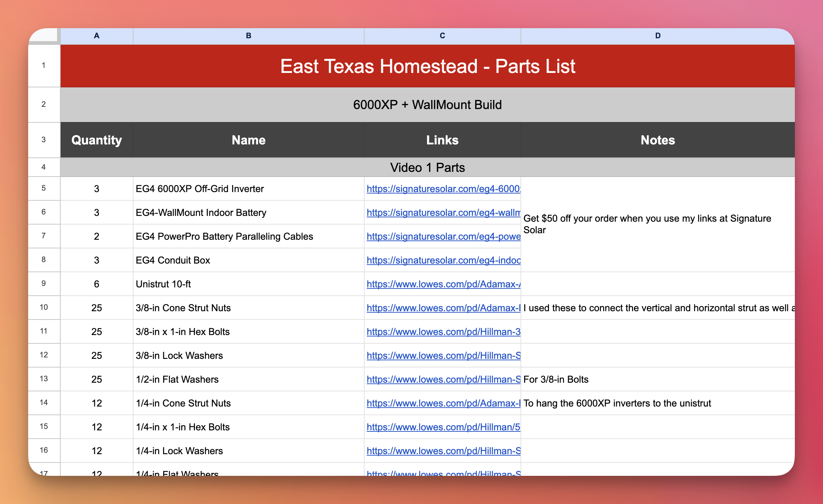Select the EG4 Conduit Box name cell
This screenshot has width=823, height=504.
coord(249,260)
